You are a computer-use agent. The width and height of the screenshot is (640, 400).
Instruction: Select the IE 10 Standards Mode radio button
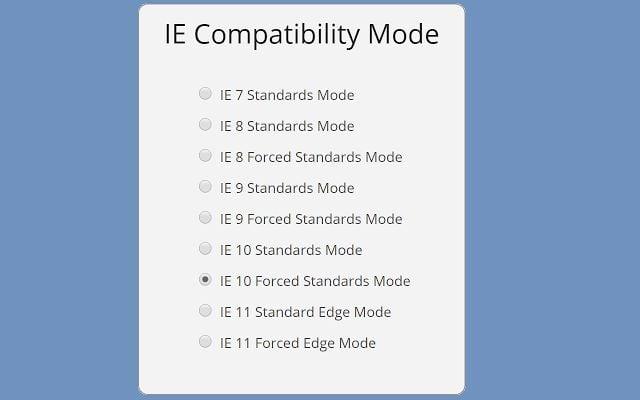(x=205, y=249)
